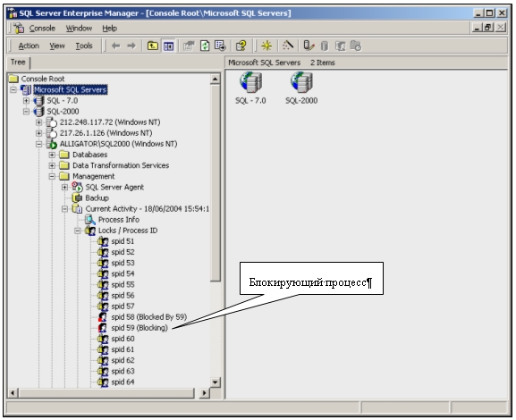Restore the inner console child window
This screenshot has height=420, width=516.
(x=488, y=28)
